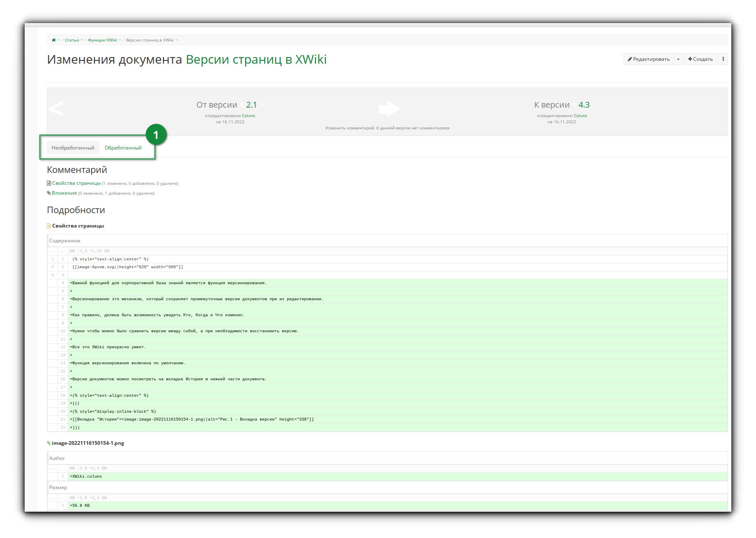
Task: Switch to the Необработанный tab
Action: pyautogui.click(x=73, y=148)
